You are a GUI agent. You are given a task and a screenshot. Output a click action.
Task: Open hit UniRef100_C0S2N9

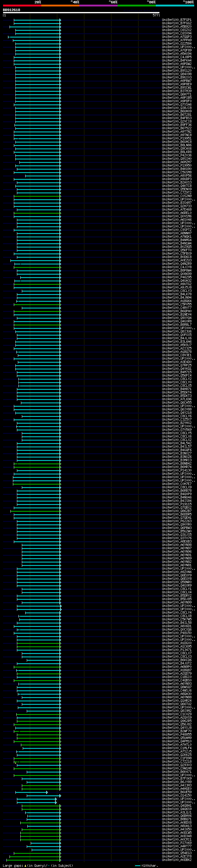(176, 196)
